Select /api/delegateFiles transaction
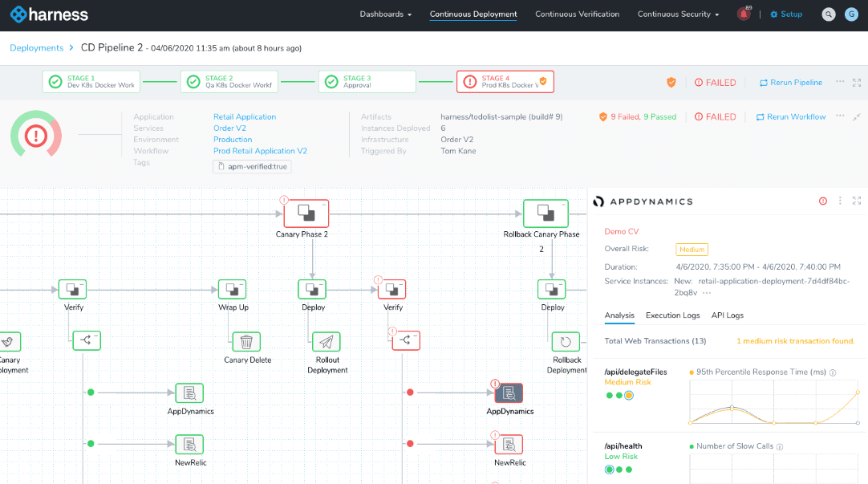 click(x=635, y=372)
